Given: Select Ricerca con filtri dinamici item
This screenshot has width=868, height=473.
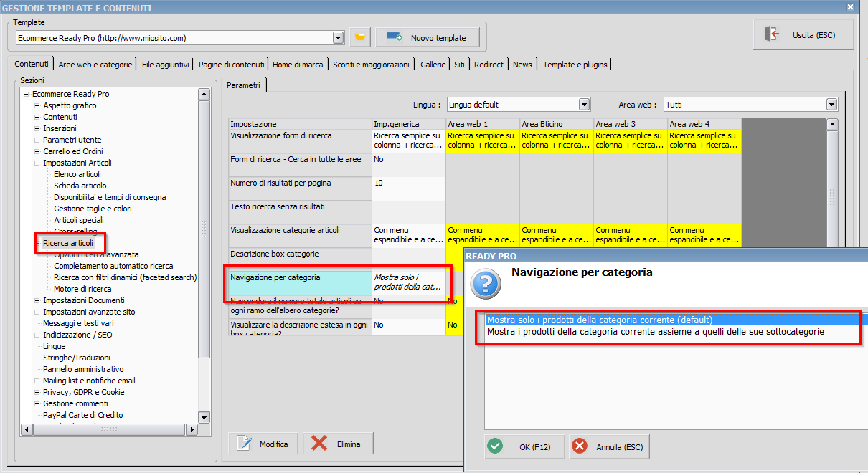Looking at the screenshot, I should pos(125,277).
